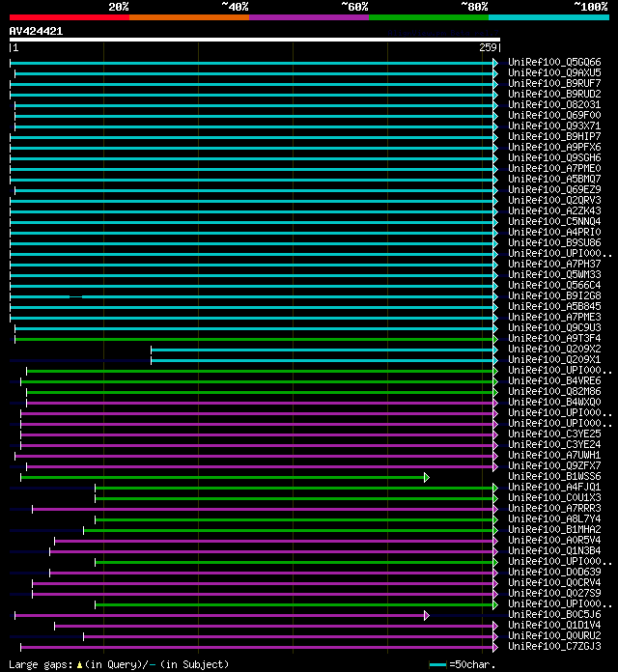The image size is (618, 672).
Task: Select the UniRef100_A7PME0 label
Action: click(554, 169)
